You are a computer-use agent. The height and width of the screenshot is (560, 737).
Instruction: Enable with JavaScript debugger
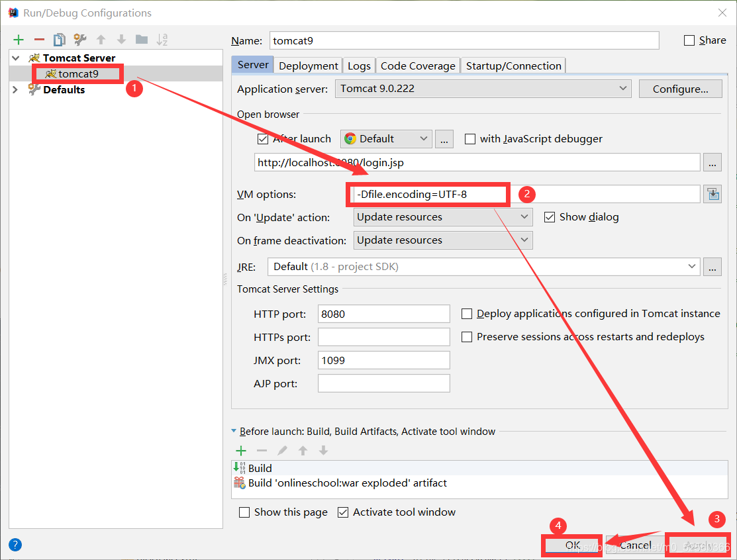(x=469, y=139)
